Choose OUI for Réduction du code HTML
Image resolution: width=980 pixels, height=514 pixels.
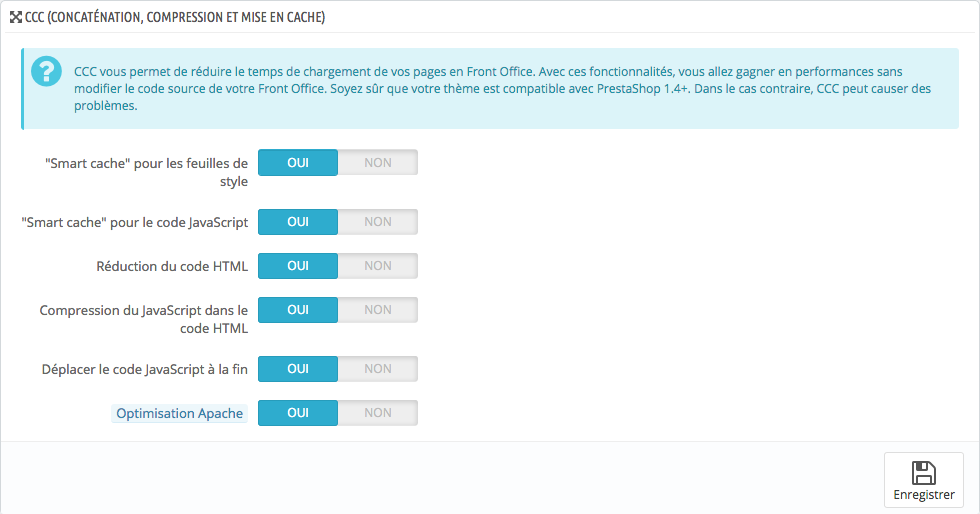click(x=298, y=266)
